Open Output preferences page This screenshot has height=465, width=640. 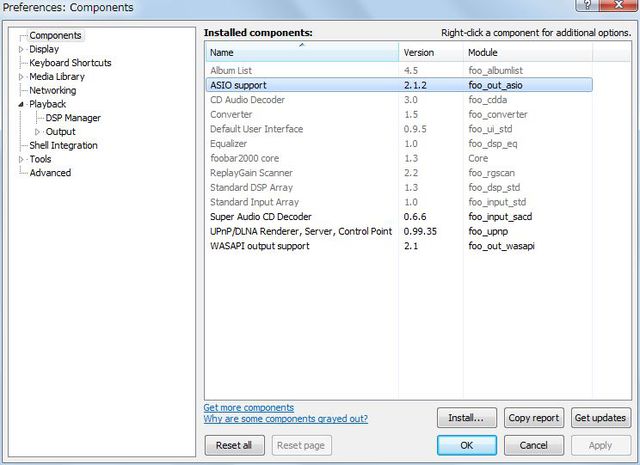click(x=60, y=132)
